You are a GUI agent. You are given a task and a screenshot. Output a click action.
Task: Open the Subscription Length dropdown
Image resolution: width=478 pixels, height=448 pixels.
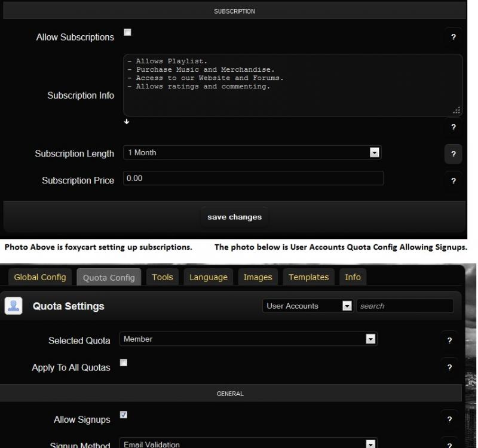tap(252, 153)
